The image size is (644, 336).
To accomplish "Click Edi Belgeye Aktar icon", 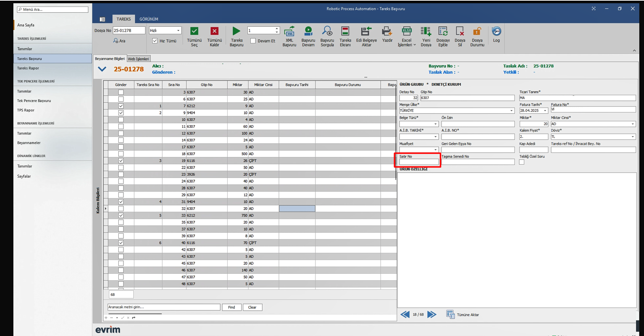I will (366, 31).
